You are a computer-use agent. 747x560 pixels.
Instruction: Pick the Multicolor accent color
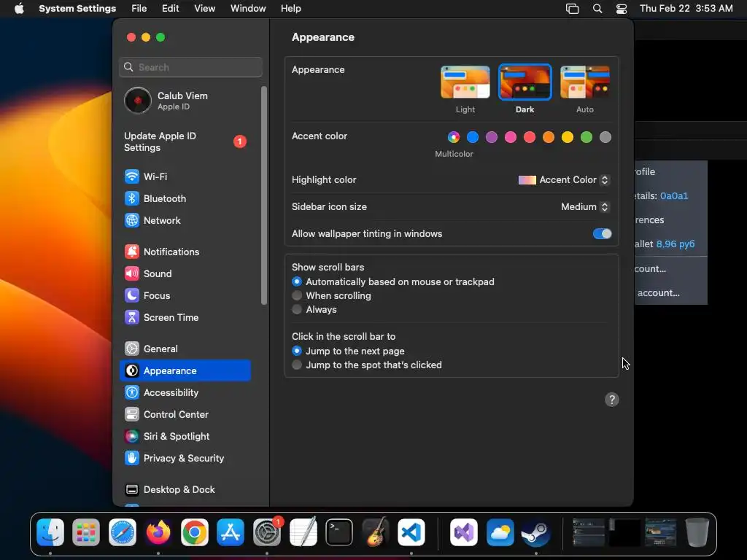coord(454,138)
